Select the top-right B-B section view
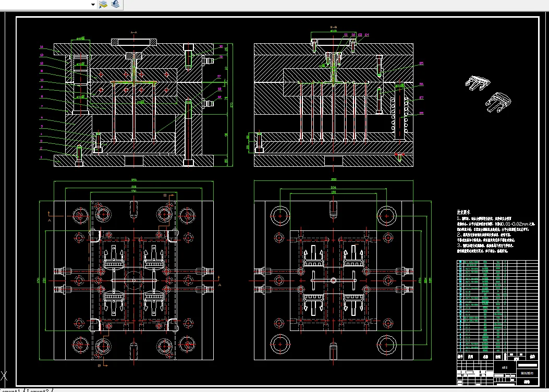549x392 pixels. click(334, 104)
